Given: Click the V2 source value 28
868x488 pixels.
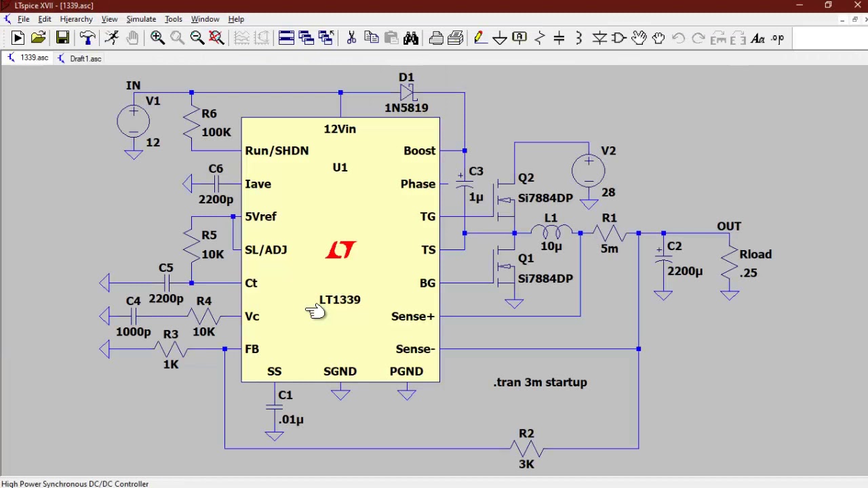Looking at the screenshot, I should click(x=608, y=192).
